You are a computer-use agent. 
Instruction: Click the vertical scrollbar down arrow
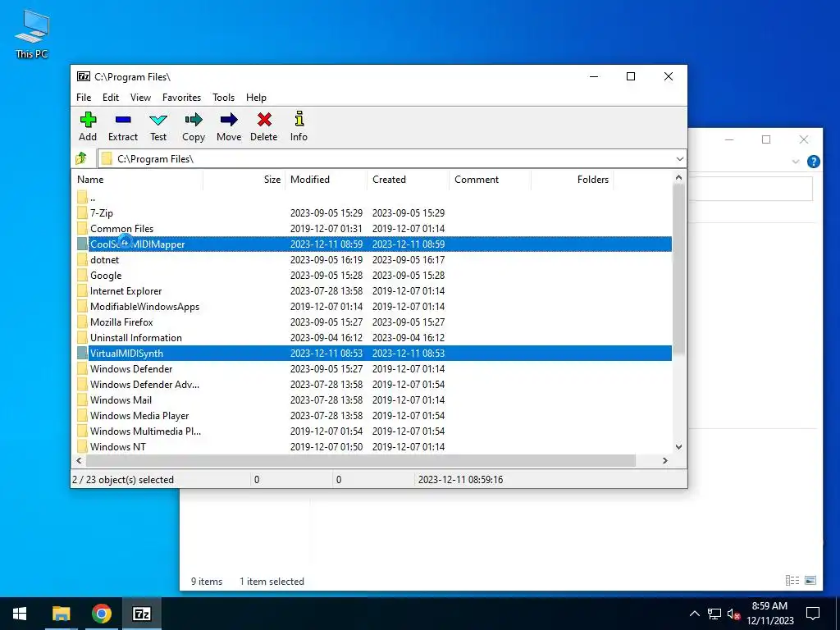tap(678, 447)
